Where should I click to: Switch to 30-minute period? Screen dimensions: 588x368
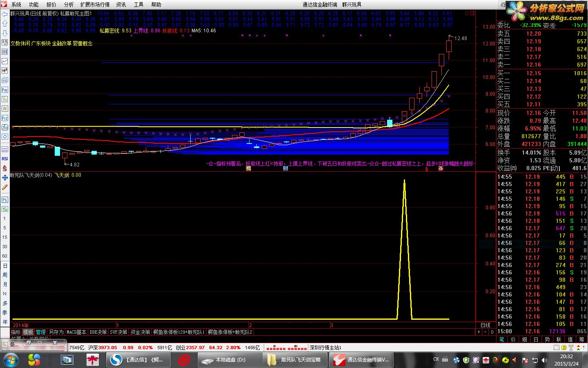click(x=5, y=247)
